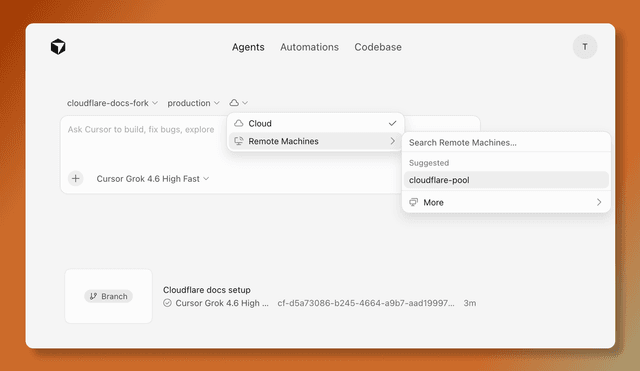640x371 pixels.
Task: Click the Remote Machines monitor icon
Action: pos(239,141)
